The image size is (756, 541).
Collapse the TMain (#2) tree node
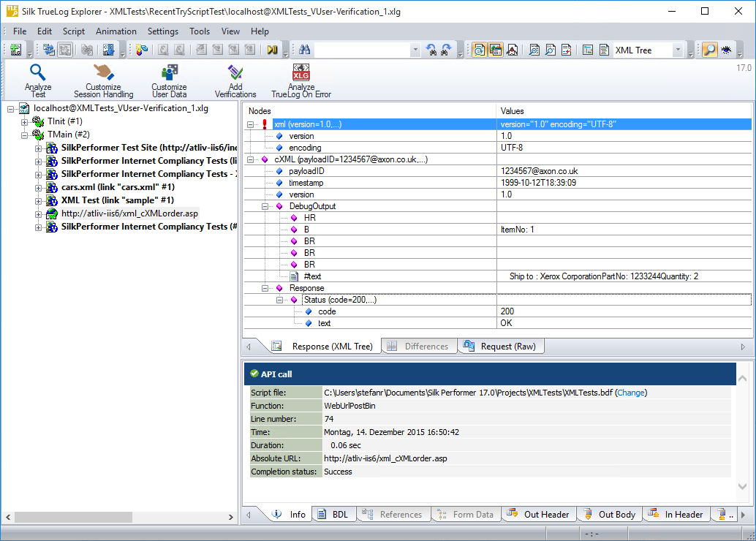coord(24,135)
